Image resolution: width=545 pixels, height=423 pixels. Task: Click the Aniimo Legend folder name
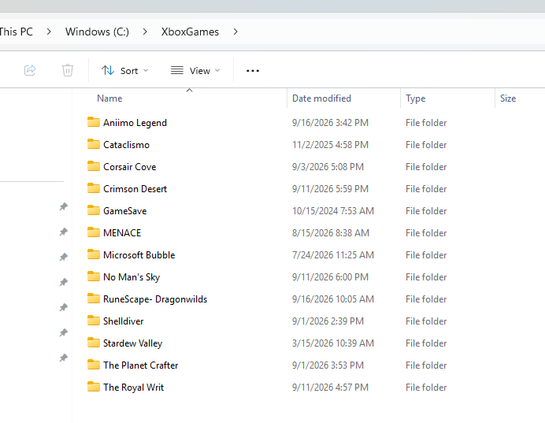click(x=135, y=123)
